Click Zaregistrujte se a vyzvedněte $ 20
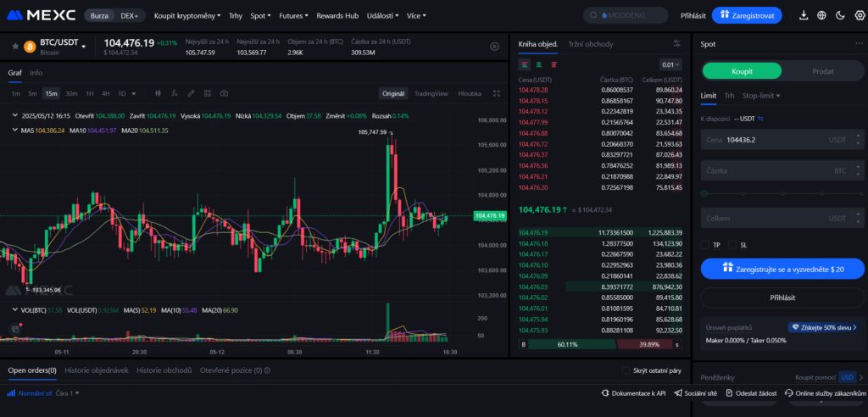Screen dimensions: 868x417 [782, 269]
